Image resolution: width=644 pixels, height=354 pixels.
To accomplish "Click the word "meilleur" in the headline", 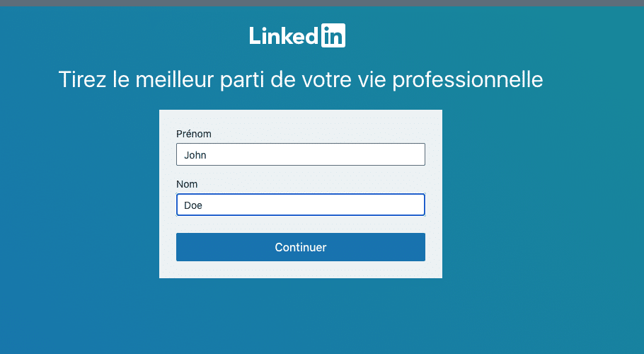I will tap(175, 79).
